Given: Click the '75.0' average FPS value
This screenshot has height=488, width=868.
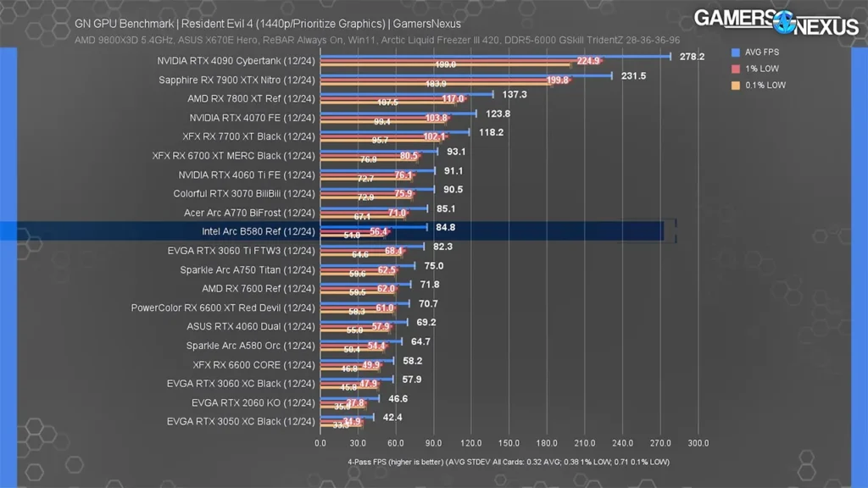Looking at the screenshot, I should coord(433,266).
